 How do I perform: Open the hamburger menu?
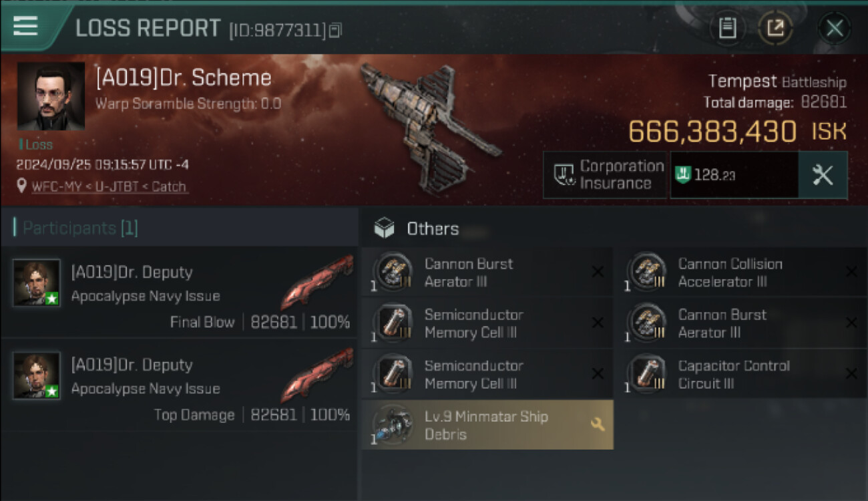click(26, 27)
